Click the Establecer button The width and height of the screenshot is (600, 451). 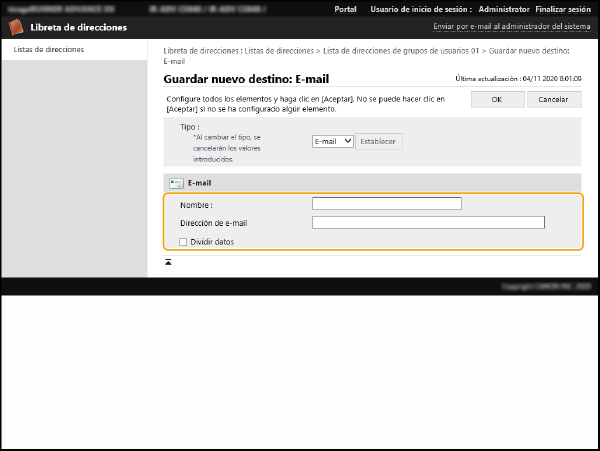(x=379, y=141)
